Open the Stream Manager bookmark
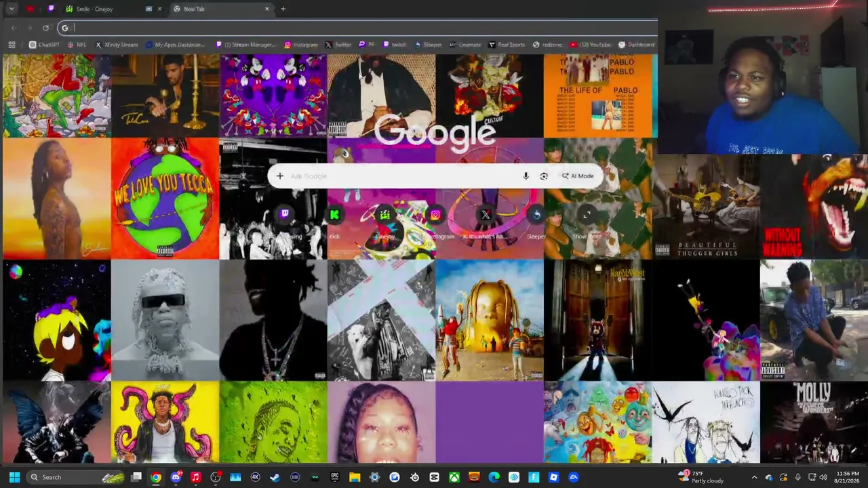868x488 pixels. tap(245, 45)
